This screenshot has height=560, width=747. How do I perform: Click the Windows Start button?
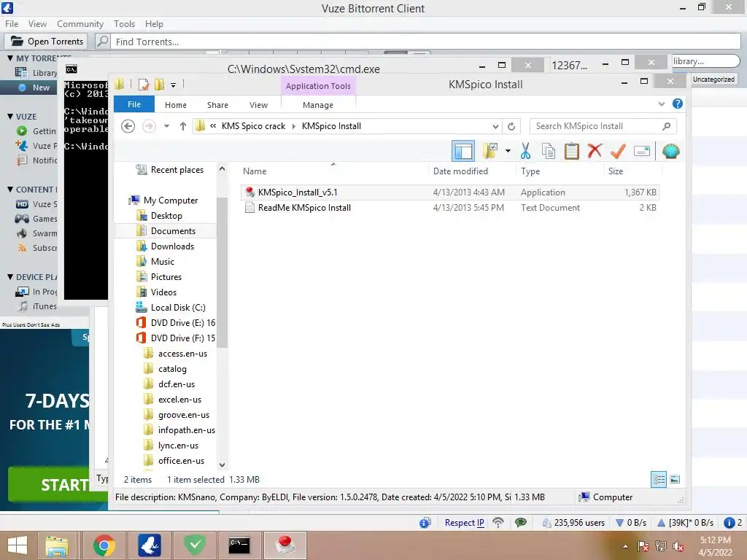pyautogui.click(x=18, y=545)
